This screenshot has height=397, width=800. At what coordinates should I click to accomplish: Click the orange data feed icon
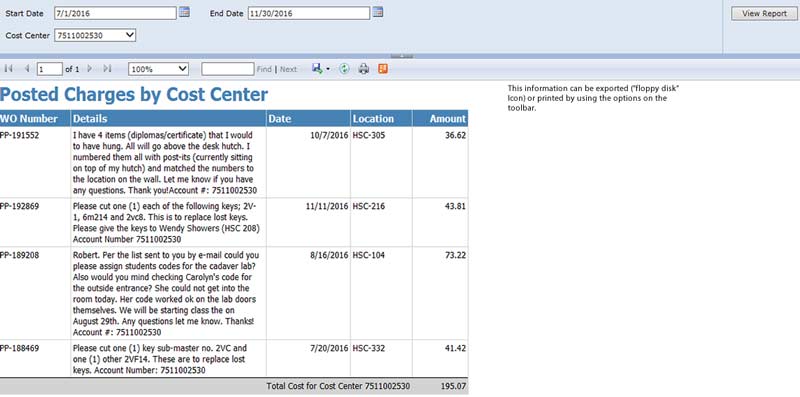coord(383,69)
